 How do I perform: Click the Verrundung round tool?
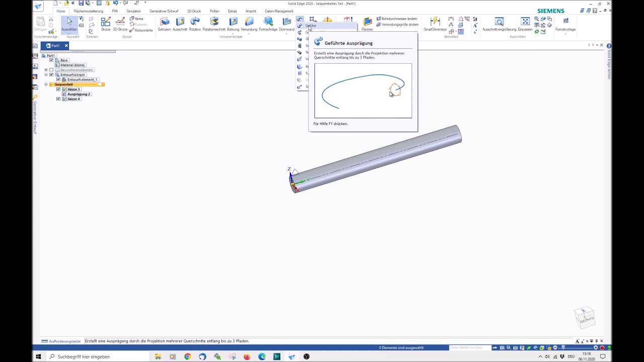pyautogui.click(x=249, y=24)
